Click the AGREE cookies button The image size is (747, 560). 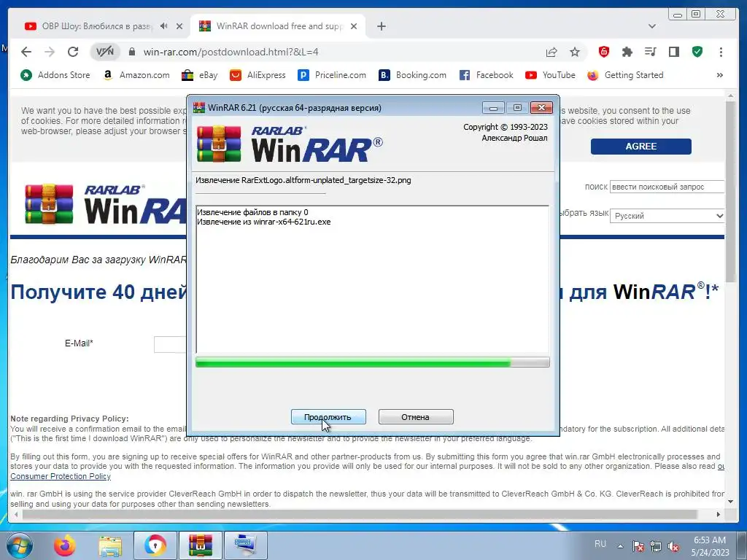point(640,146)
